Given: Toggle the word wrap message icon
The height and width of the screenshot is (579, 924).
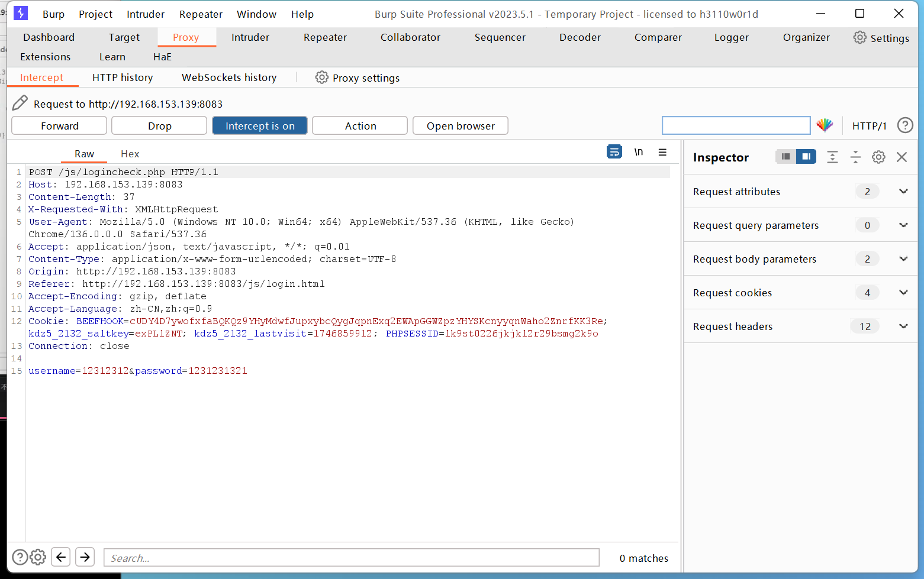Looking at the screenshot, I should [x=614, y=152].
